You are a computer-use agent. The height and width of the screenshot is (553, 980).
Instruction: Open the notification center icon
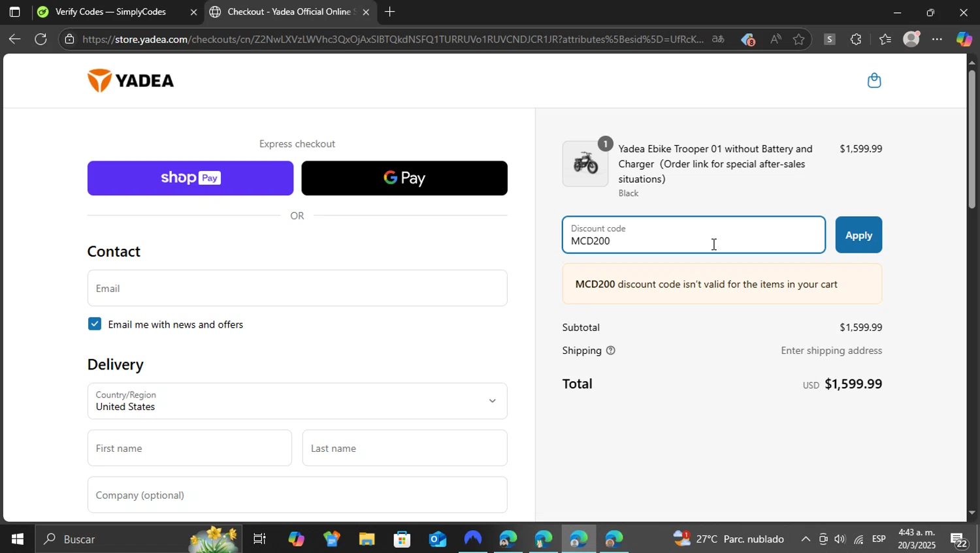point(959,539)
